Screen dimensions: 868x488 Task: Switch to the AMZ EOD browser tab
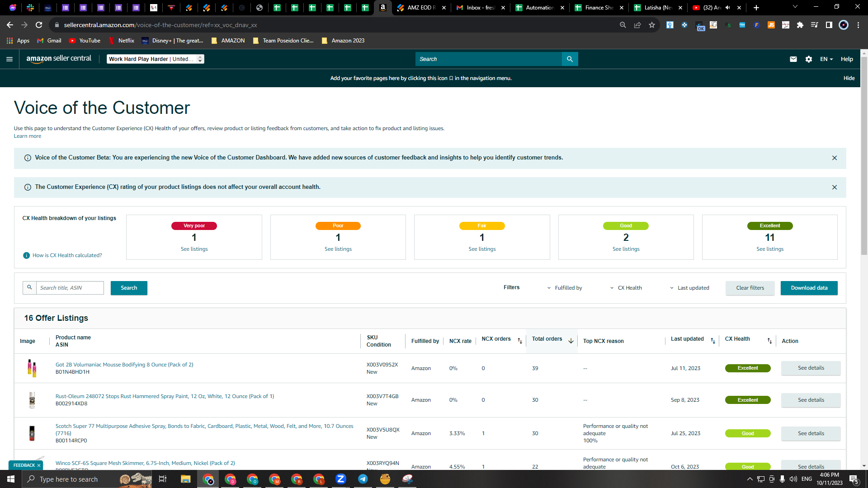[x=421, y=8]
